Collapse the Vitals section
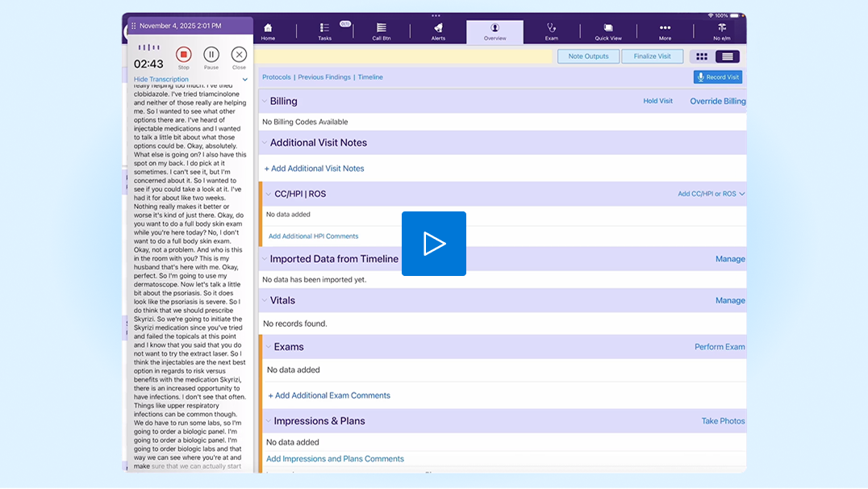Viewport: 868px width, 489px height. pyautogui.click(x=265, y=300)
